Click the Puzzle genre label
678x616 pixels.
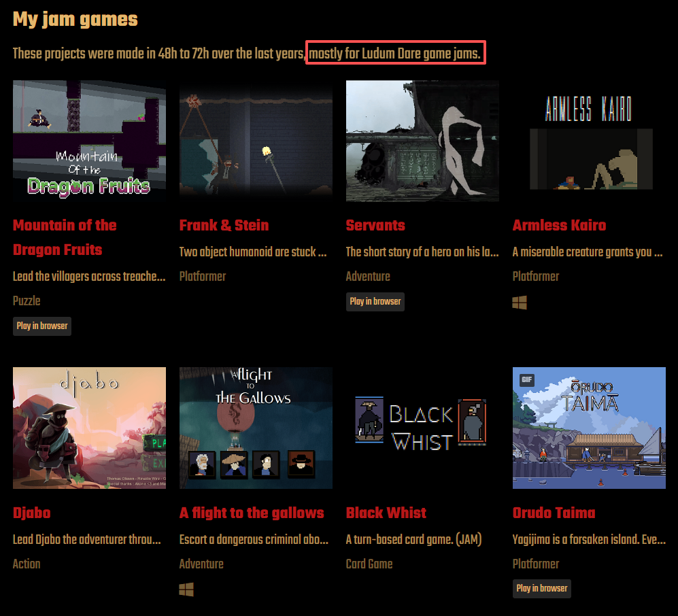click(27, 301)
